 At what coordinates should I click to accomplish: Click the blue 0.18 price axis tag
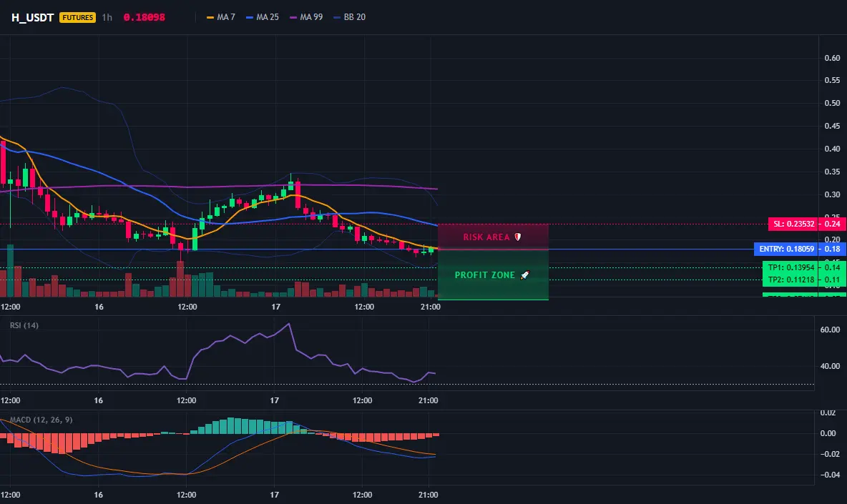[x=833, y=249]
